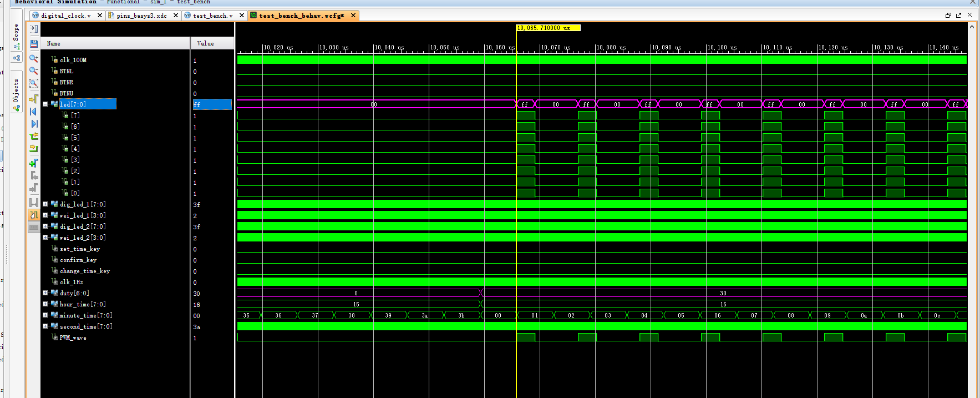
Task: Click the Previous Transition icon
Action: tap(34, 136)
